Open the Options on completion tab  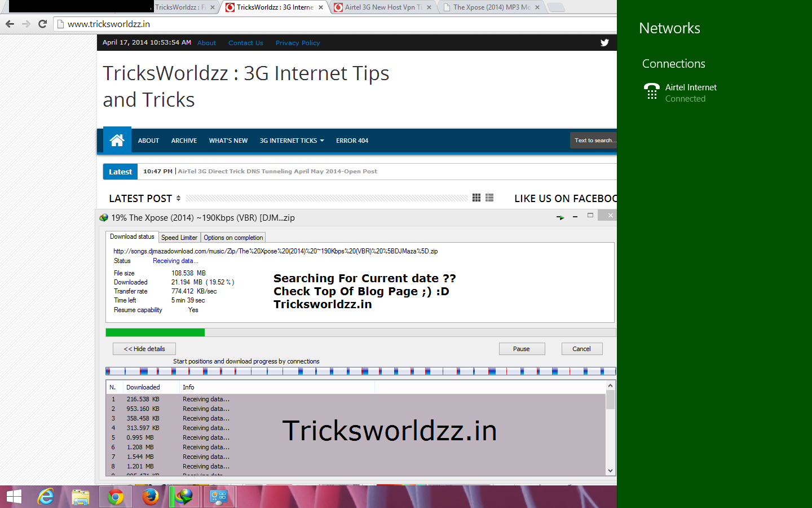[233, 238]
